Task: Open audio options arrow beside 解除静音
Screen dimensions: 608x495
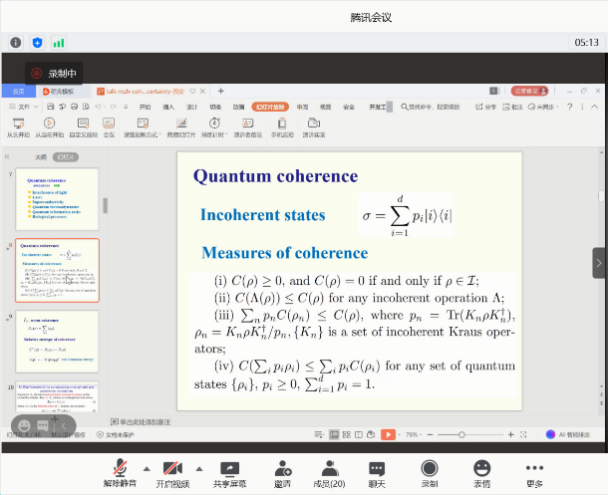Action: (x=147, y=467)
